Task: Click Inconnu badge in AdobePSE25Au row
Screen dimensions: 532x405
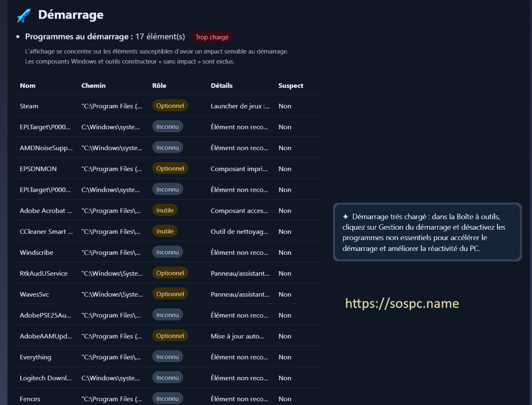Action: pos(168,315)
